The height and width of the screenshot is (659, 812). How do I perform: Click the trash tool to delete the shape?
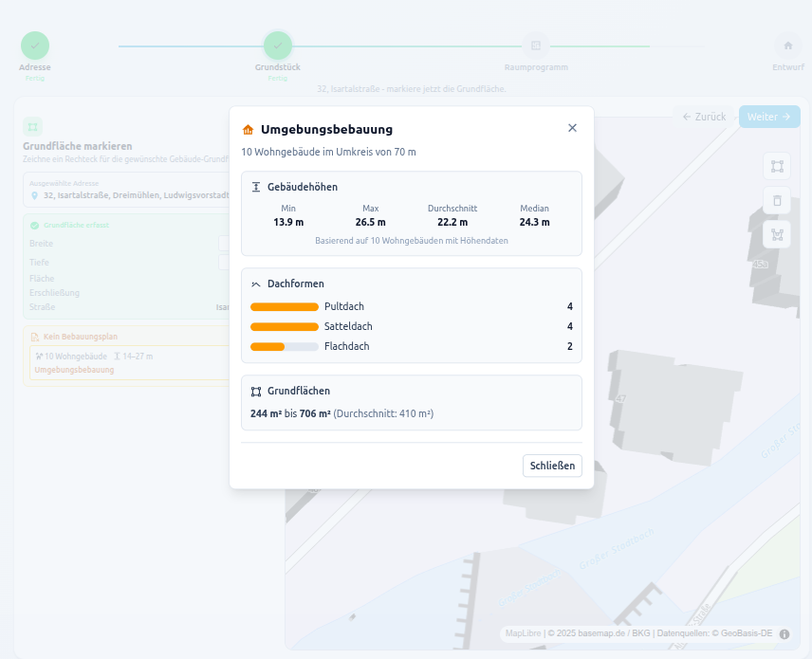(777, 200)
